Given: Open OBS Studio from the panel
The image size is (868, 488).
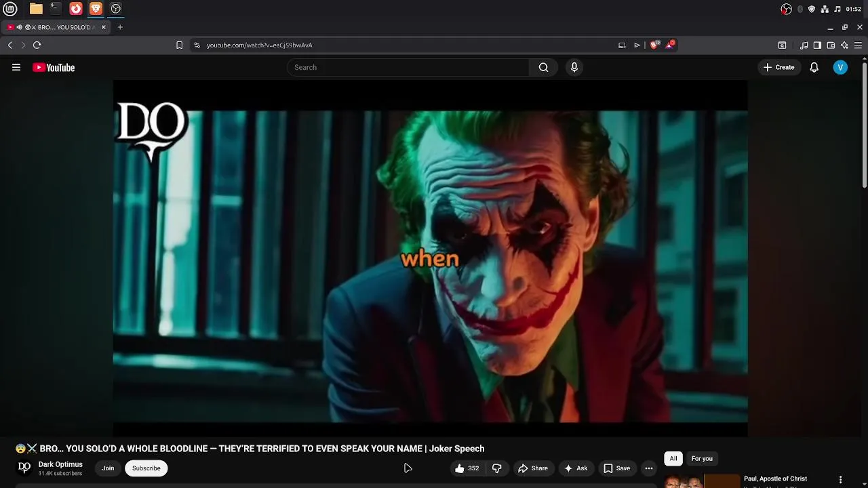Looking at the screenshot, I should click(x=116, y=9).
